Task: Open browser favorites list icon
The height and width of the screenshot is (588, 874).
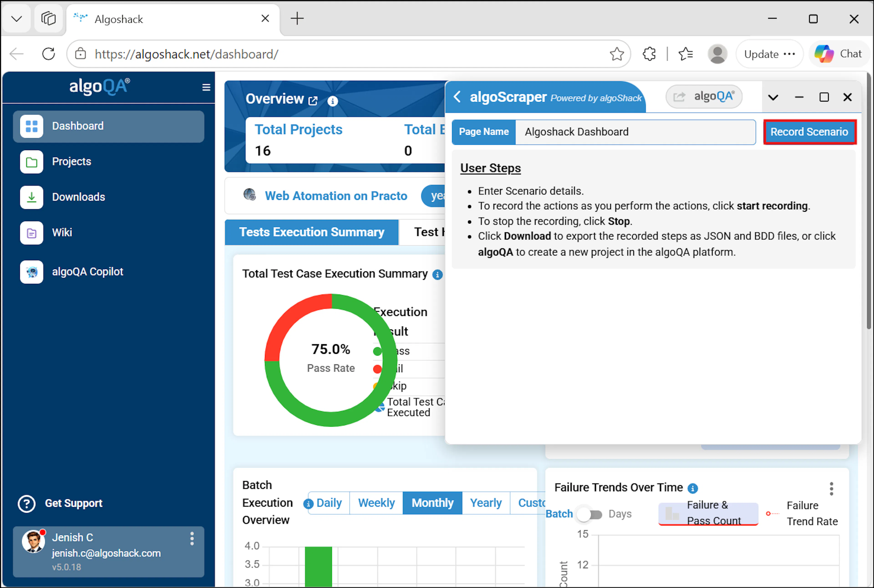Action: click(686, 54)
